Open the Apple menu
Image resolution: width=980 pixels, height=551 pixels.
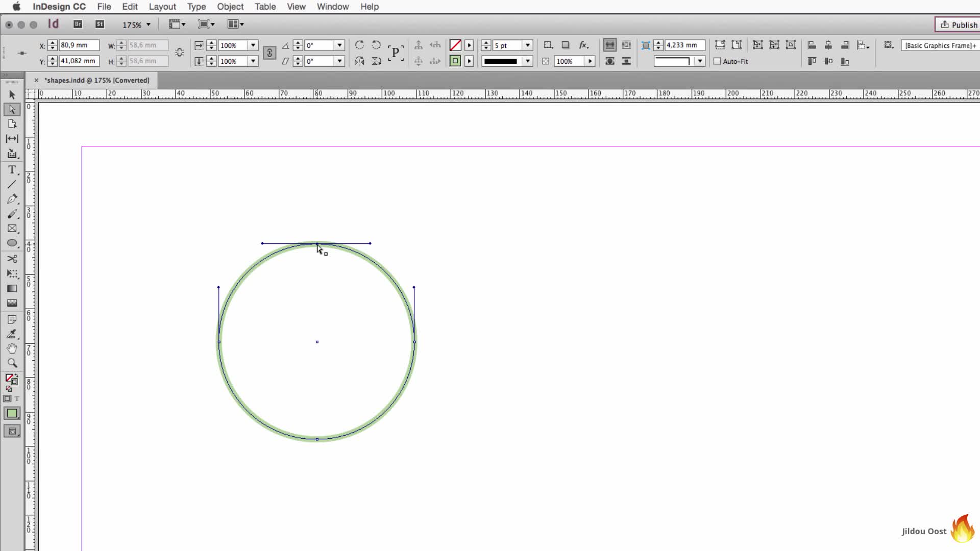tap(16, 7)
